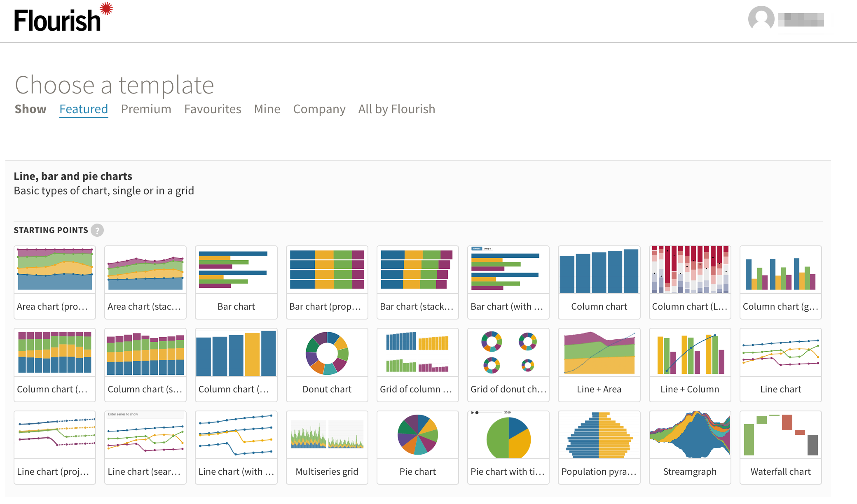Viewport: 857px width, 504px height.
Task: Switch to the Mine tab
Action: [x=267, y=109]
